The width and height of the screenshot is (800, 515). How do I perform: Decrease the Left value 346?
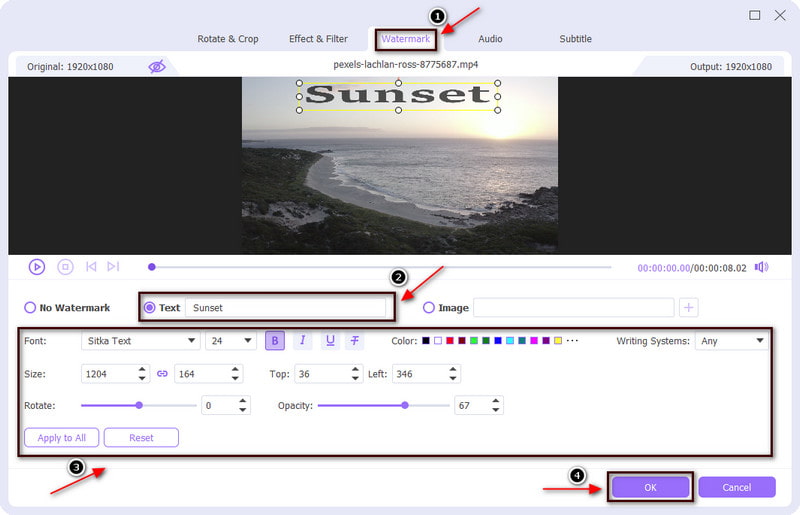click(453, 378)
